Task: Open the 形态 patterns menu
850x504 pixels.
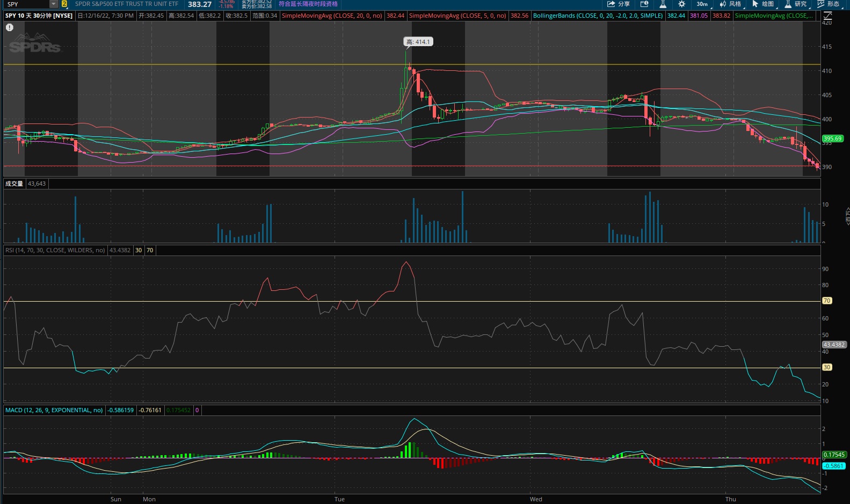Action: [829, 4]
